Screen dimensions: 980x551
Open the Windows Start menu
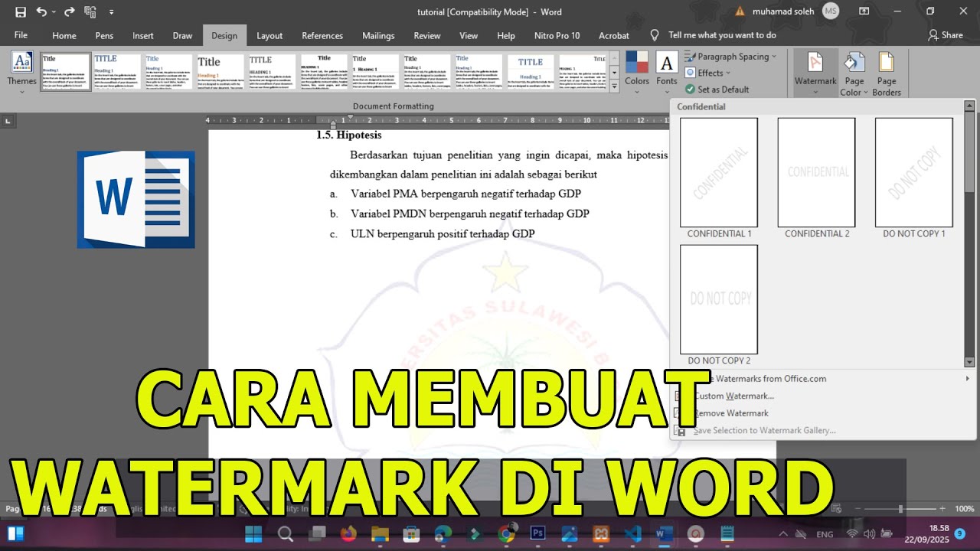point(253,533)
